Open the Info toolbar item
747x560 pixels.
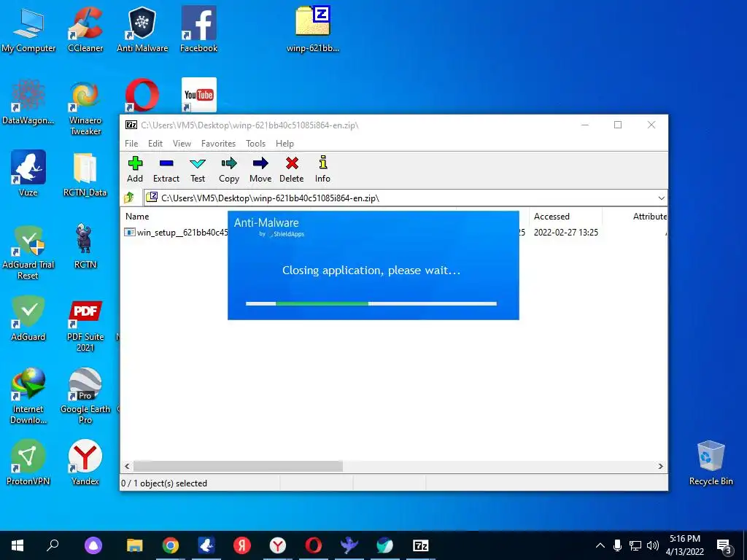(322, 169)
